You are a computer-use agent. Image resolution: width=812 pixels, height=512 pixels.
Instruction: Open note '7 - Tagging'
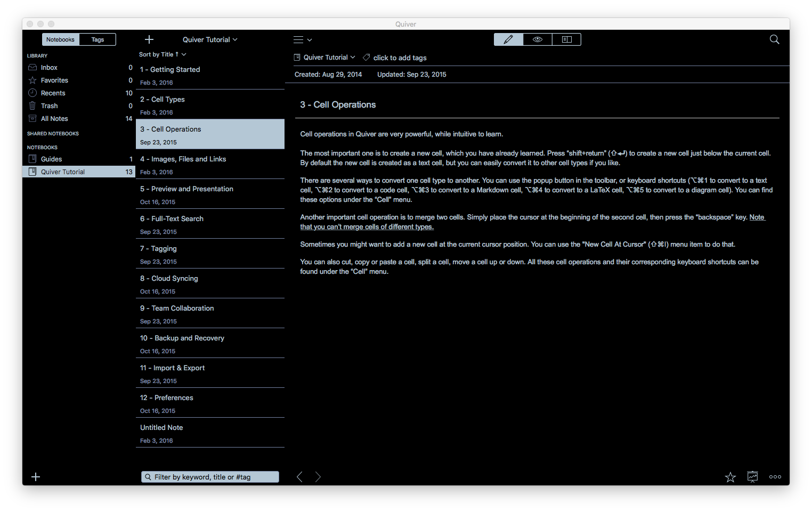coord(210,254)
